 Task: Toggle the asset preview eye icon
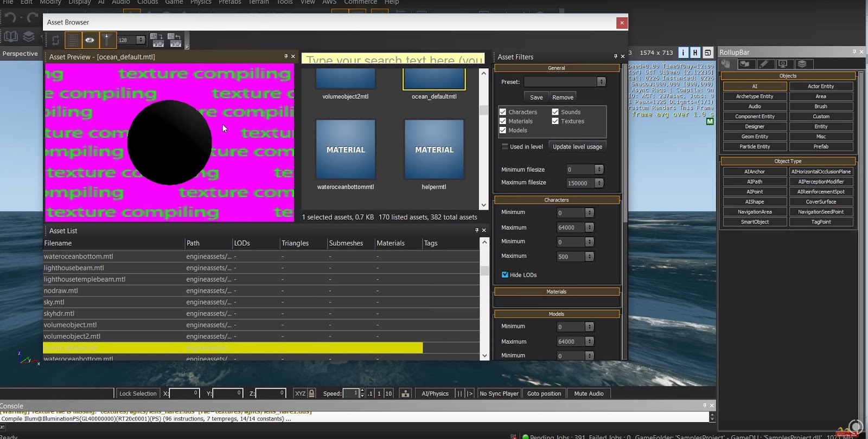pyautogui.click(x=90, y=40)
